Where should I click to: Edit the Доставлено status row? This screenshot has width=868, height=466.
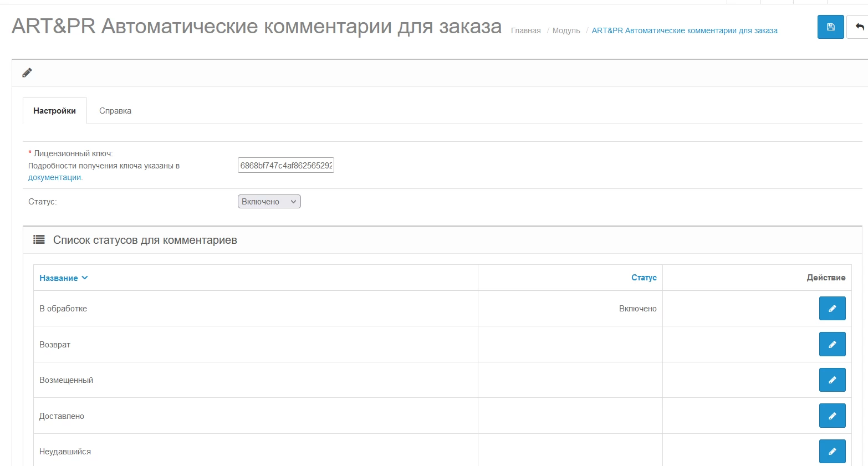[x=832, y=416]
